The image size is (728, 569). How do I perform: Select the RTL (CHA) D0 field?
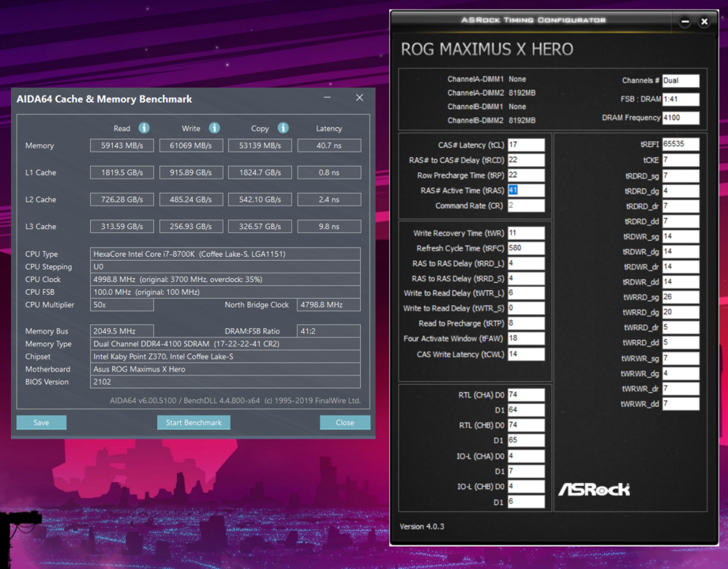tap(526, 395)
